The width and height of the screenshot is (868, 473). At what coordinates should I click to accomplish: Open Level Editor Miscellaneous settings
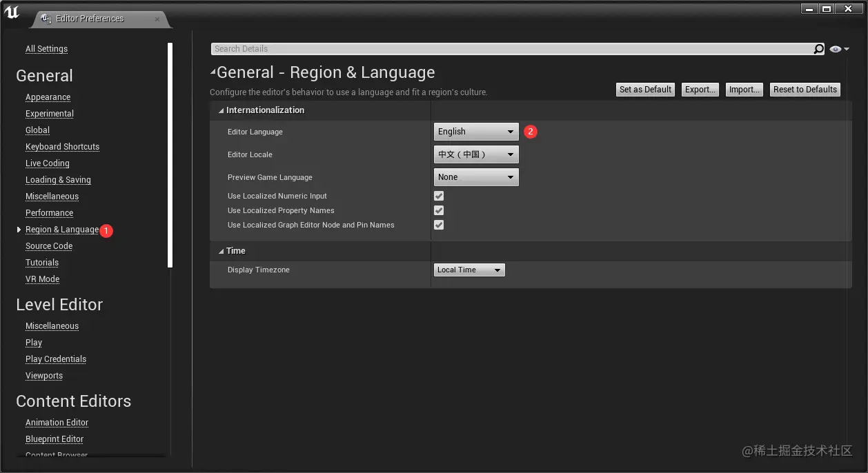[52, 326]
